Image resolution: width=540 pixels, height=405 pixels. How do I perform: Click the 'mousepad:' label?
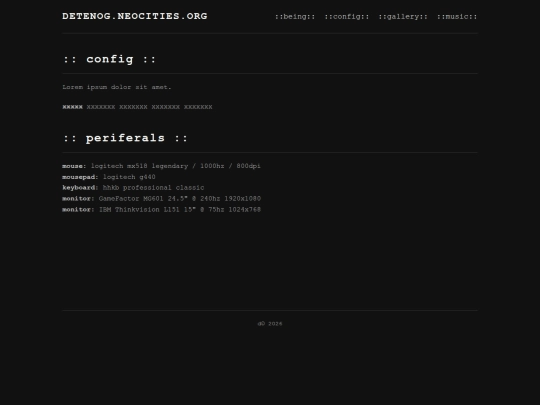(x=80, y=177)
